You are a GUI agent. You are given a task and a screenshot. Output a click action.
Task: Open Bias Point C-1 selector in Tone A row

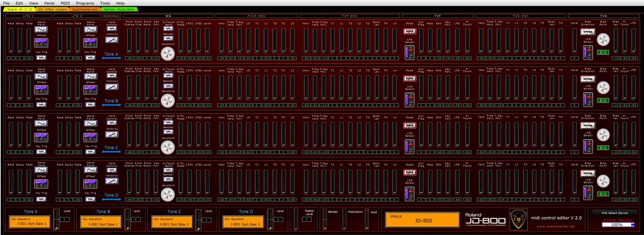603,53
